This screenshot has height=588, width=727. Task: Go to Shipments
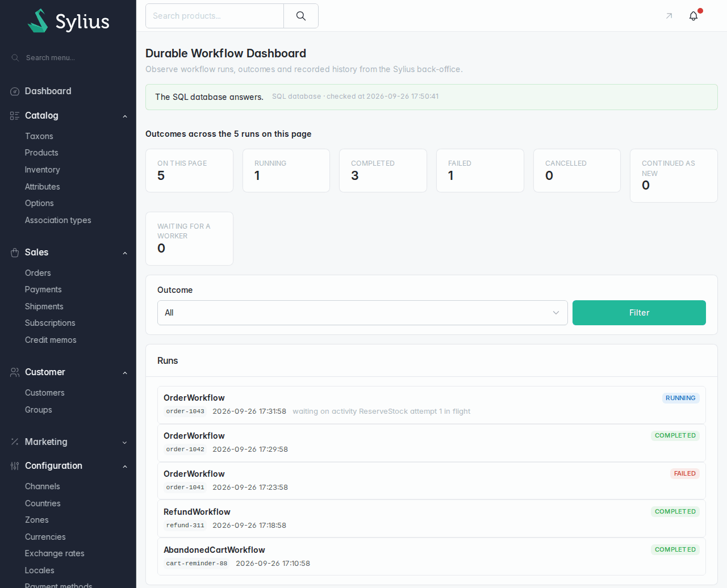(44, 306)
